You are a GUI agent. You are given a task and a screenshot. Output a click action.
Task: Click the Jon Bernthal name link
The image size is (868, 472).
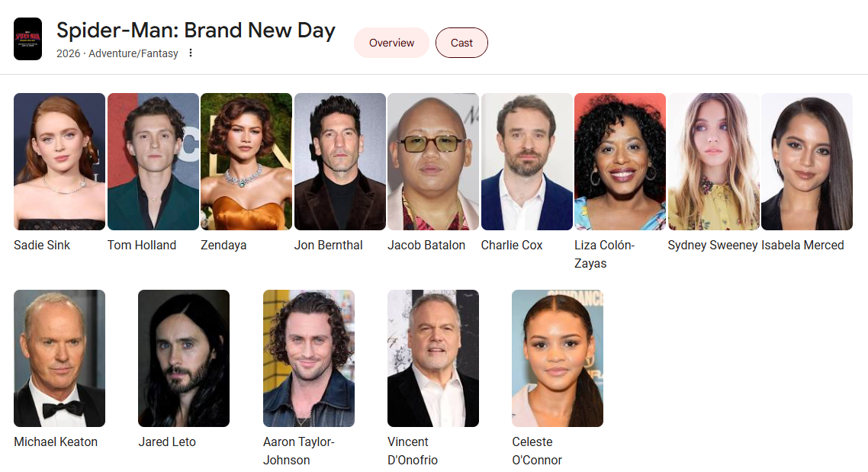pos(328,245)
